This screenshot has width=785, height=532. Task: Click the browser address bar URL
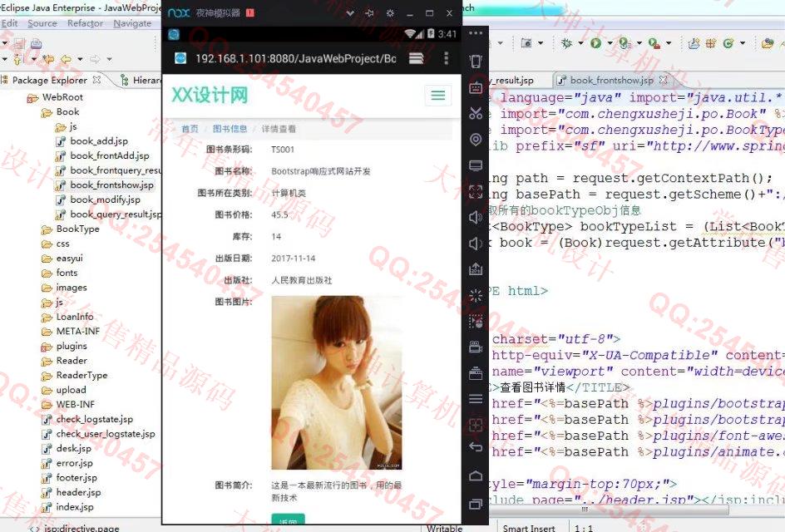point(295,58)
